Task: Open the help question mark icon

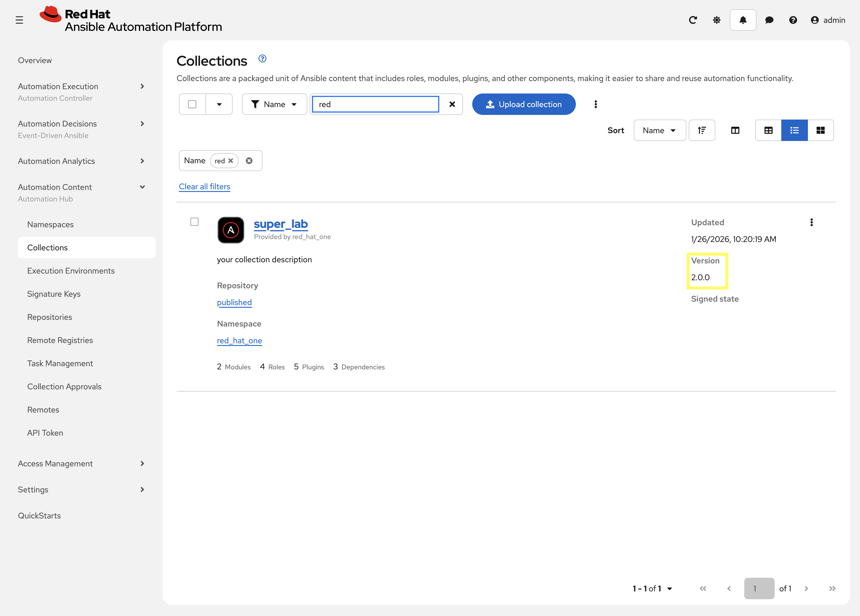Action: tap(793, 20)
